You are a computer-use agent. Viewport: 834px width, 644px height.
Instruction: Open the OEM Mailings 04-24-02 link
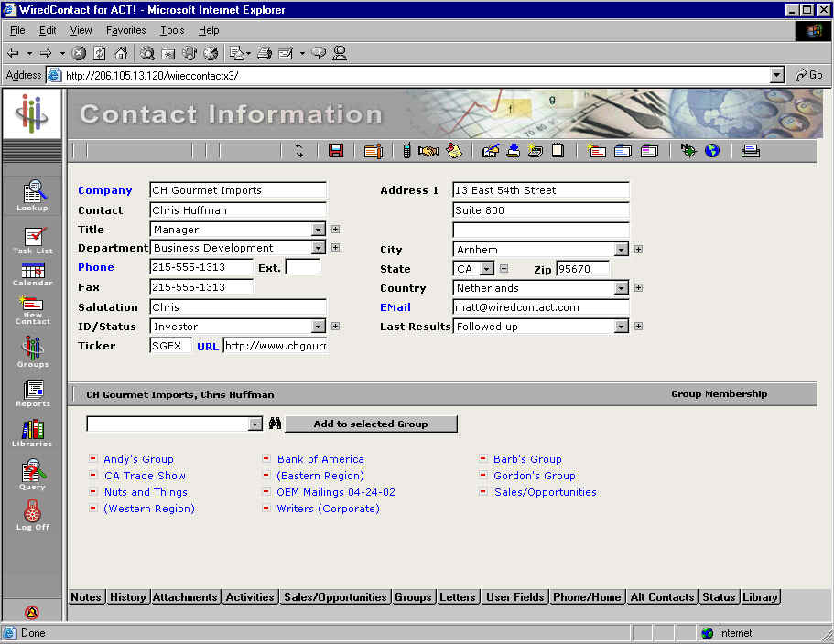336,492
